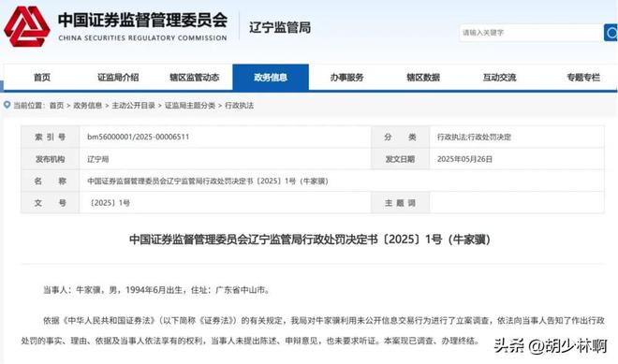The height and width of the screenshot is (364, 618).
Task: Click the 发布机构 label cell
Action: pyautogui.click(x=50, y=159)
